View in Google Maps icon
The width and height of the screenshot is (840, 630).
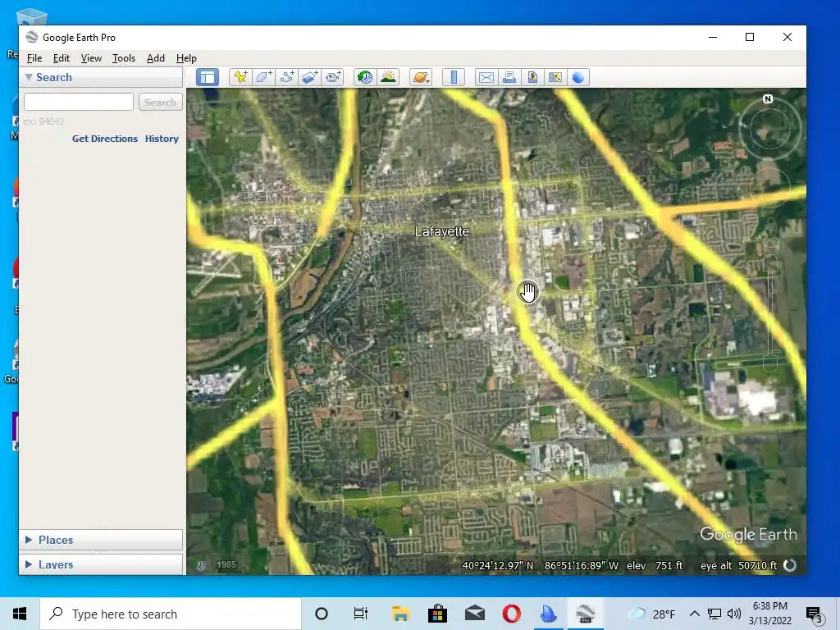[555, 77]
